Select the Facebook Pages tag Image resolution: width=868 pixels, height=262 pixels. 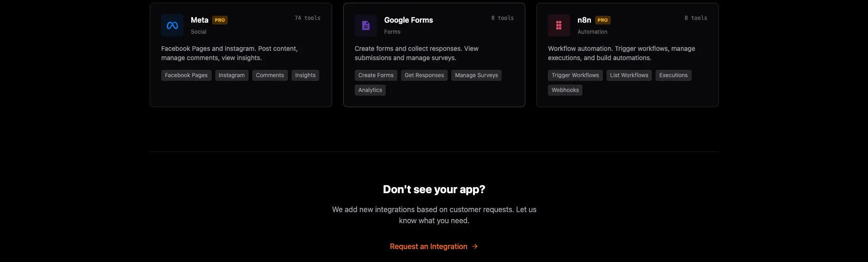[x=186, y=75]
